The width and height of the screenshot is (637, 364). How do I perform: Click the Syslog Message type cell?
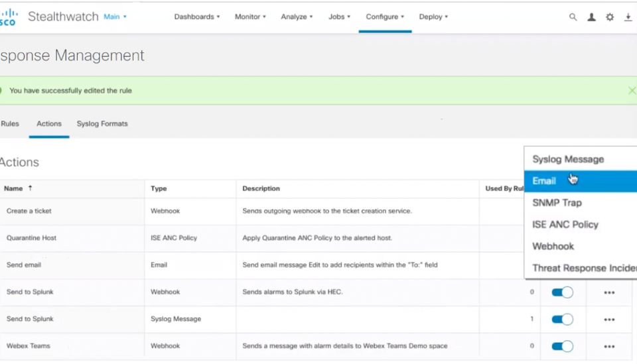[175, 319]
